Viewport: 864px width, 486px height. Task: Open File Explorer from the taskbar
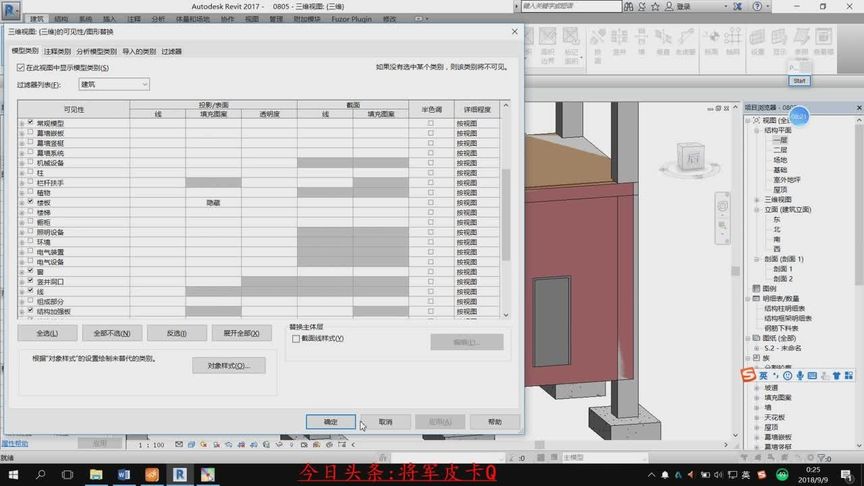pos(96,474)
